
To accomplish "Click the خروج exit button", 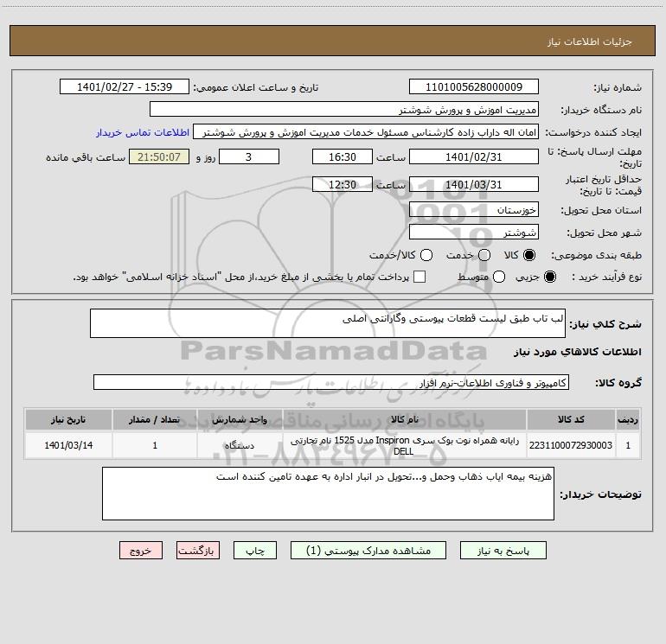I will tap(141, 551).
